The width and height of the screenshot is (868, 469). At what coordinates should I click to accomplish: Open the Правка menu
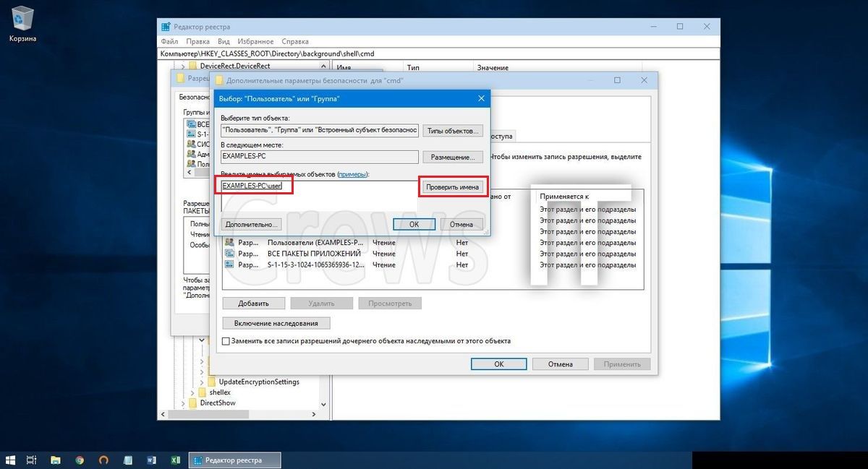197,42
